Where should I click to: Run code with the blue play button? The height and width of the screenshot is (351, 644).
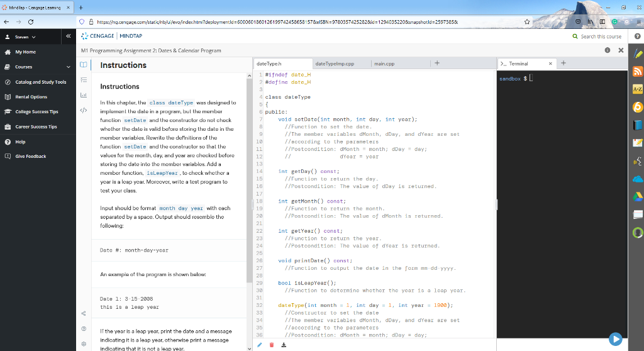tap(615, 339)
